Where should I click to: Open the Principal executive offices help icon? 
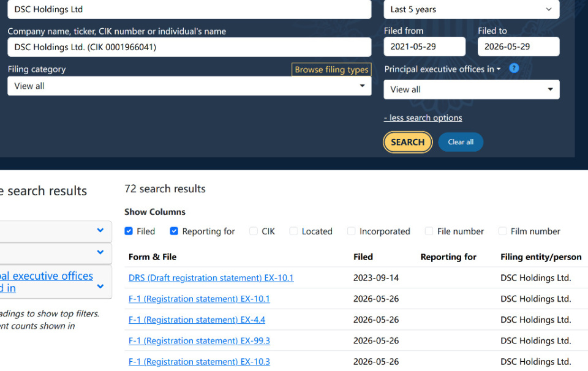pos(514,68)
